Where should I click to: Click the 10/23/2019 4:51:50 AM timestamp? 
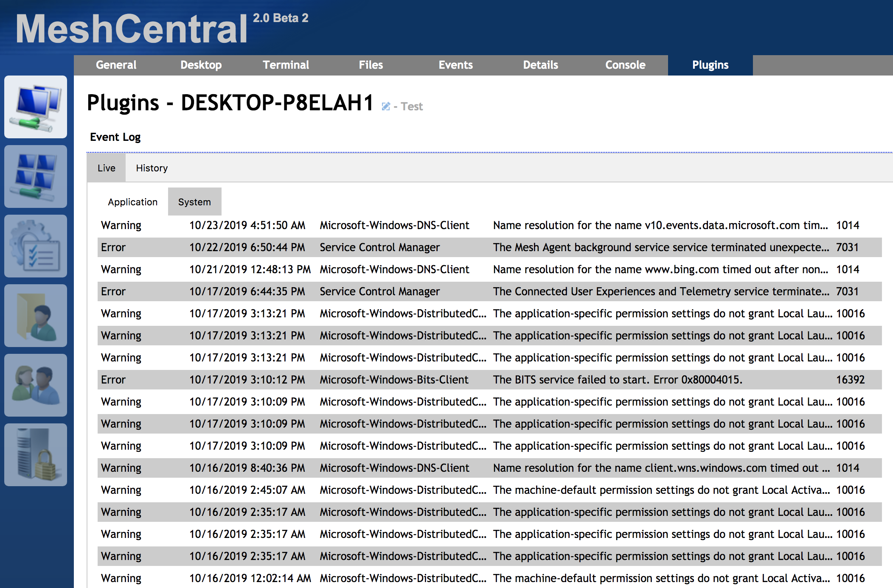[x=247, y=225]
